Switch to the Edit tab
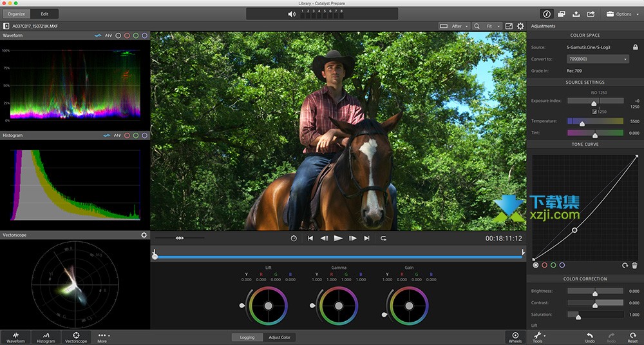The width and height of the screenshot is (644, 345). point(44,14)
